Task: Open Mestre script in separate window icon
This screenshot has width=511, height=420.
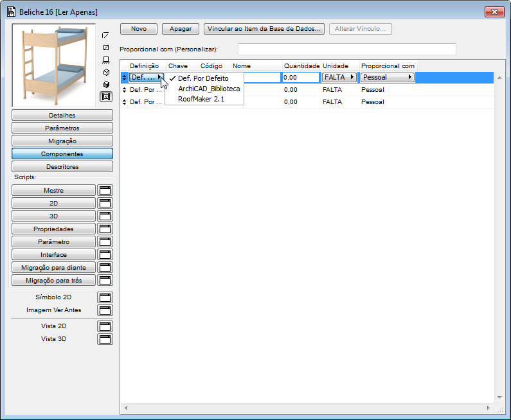Action: coord(105,191)
